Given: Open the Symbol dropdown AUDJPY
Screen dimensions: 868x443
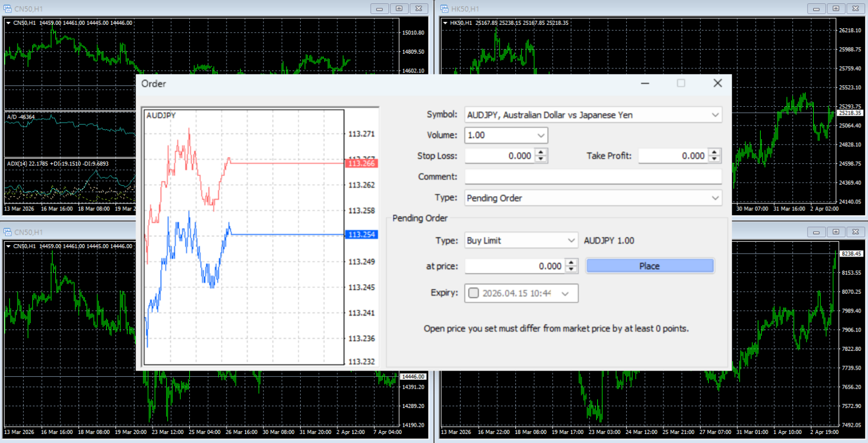Looking at the screenshot, I should (593, 115).
